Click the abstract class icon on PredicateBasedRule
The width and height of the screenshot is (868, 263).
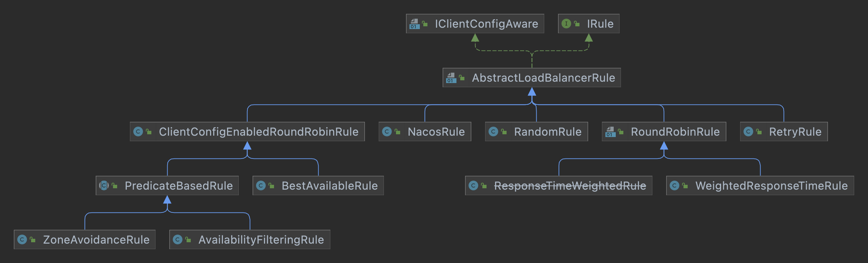click(x=104, y=185)
